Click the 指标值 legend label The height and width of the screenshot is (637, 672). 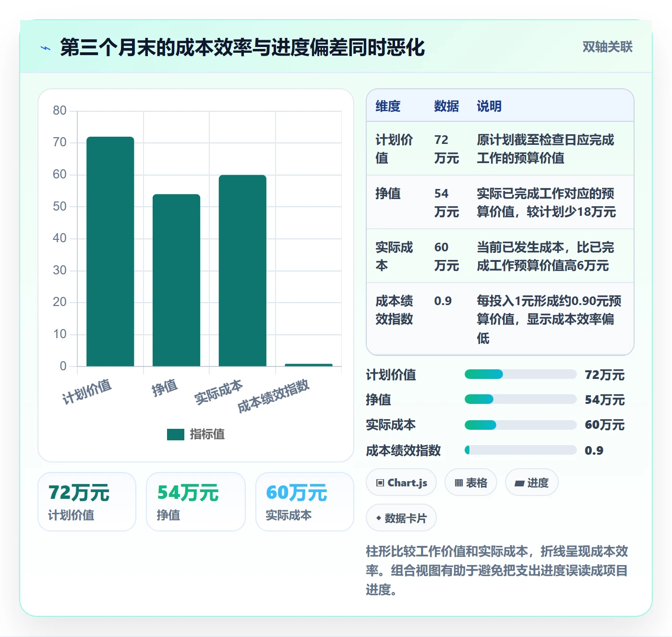pos(207,434)
